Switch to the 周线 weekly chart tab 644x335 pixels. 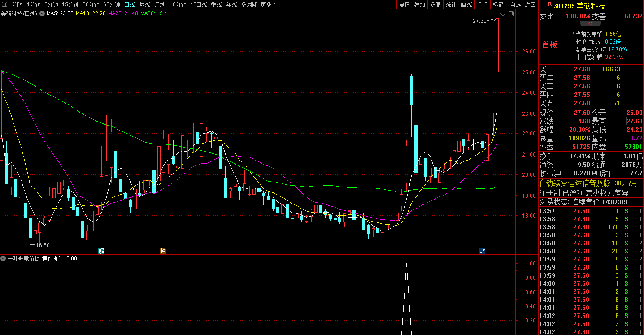tap(144, 4)
